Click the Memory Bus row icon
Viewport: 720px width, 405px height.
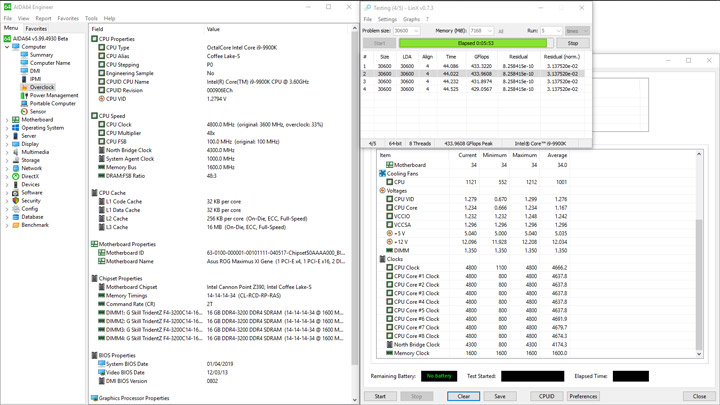pos(102,168)
